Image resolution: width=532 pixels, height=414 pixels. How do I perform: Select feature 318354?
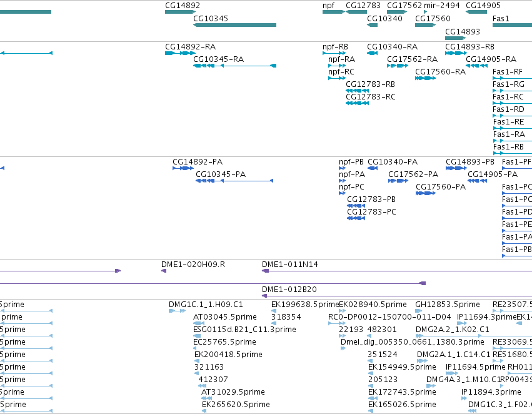tap(286, 317)
